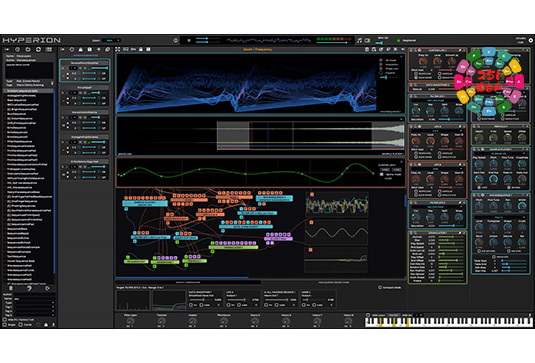Image resolution: width=535 pixels, height=363 pixels.
Task: Open the waveform dropdown on the LFO 3 module
Action: (x=436, y=131)
